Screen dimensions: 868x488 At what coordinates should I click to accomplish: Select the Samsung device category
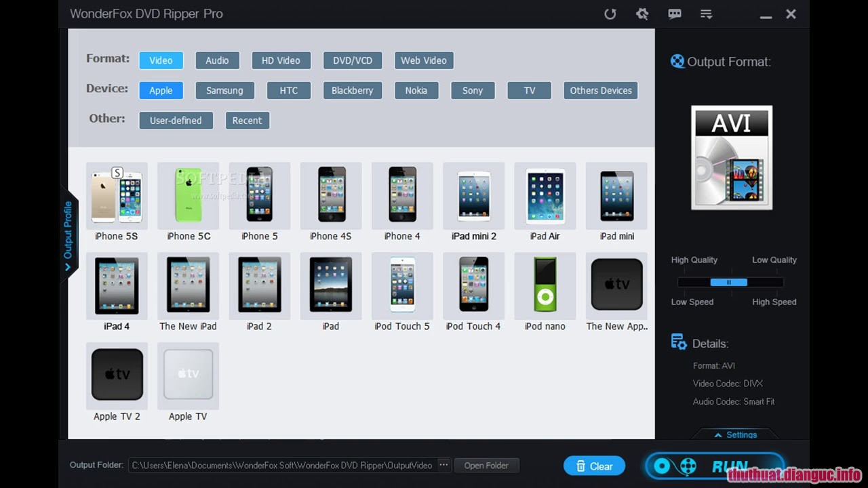[224, 90]
